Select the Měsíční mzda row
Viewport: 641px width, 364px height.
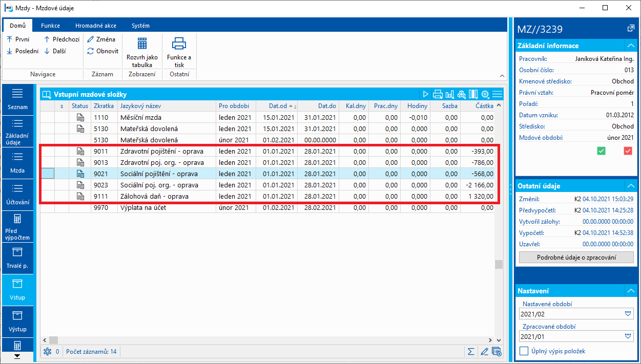(268, 117)
